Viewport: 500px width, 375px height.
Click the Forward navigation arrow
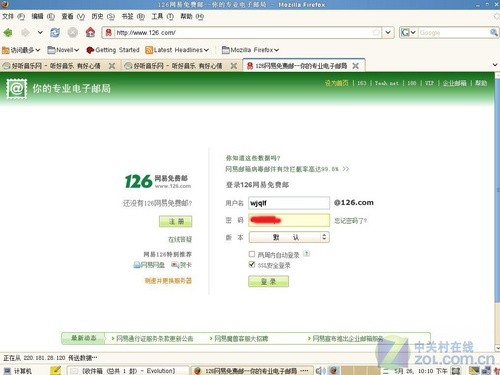click(25, 32)
